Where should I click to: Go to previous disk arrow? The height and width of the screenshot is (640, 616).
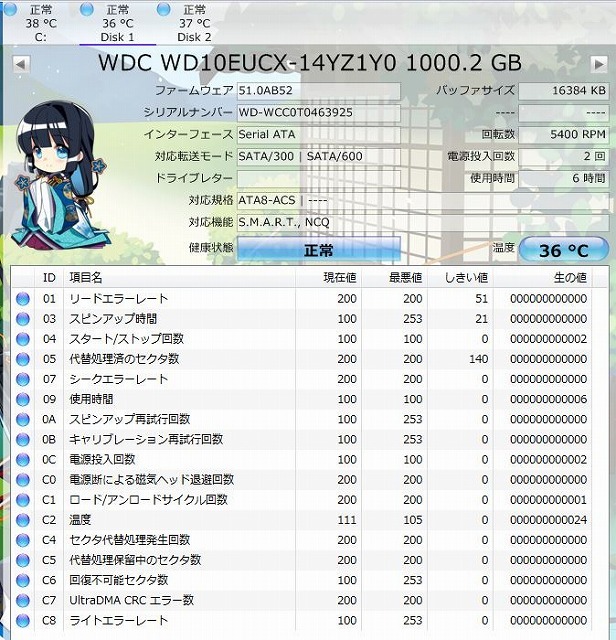[21, 64]
